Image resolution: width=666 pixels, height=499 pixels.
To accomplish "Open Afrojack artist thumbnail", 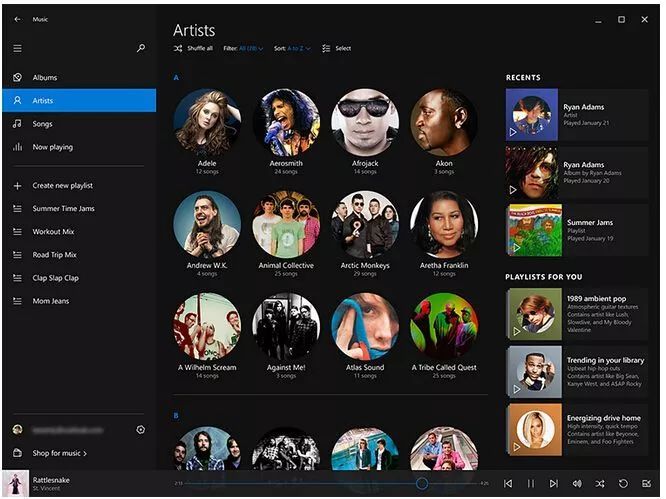I will click(x=365, y=122).
